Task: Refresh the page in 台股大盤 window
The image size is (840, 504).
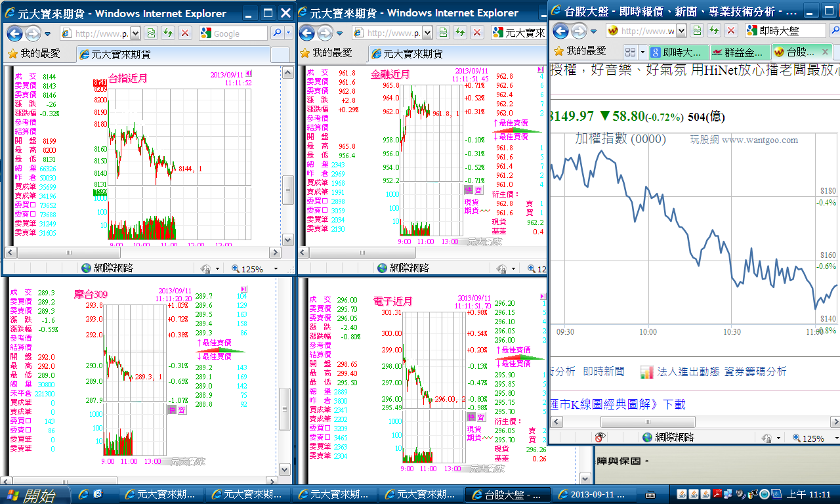Action: tap(714, 31)
